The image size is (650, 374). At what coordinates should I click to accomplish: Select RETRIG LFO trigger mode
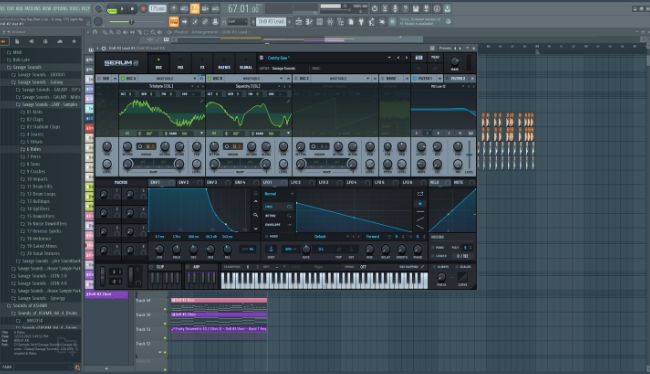(278, 216)
